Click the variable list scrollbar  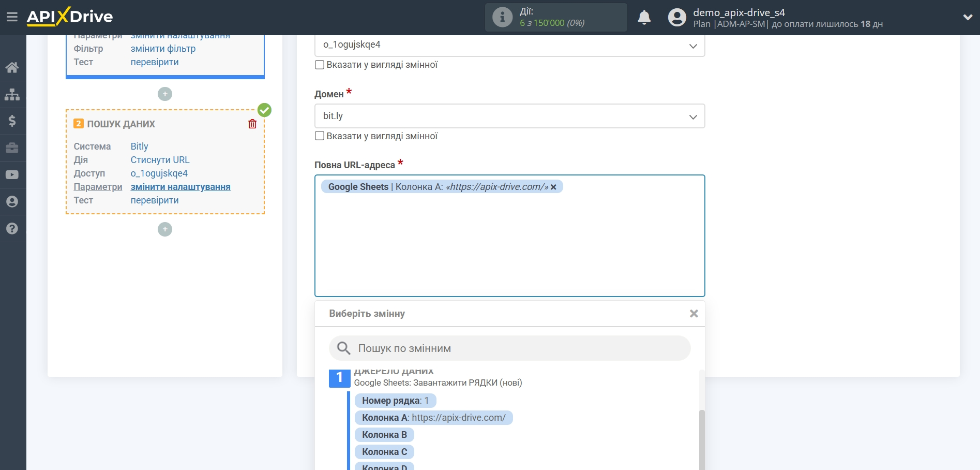(702, 440)
